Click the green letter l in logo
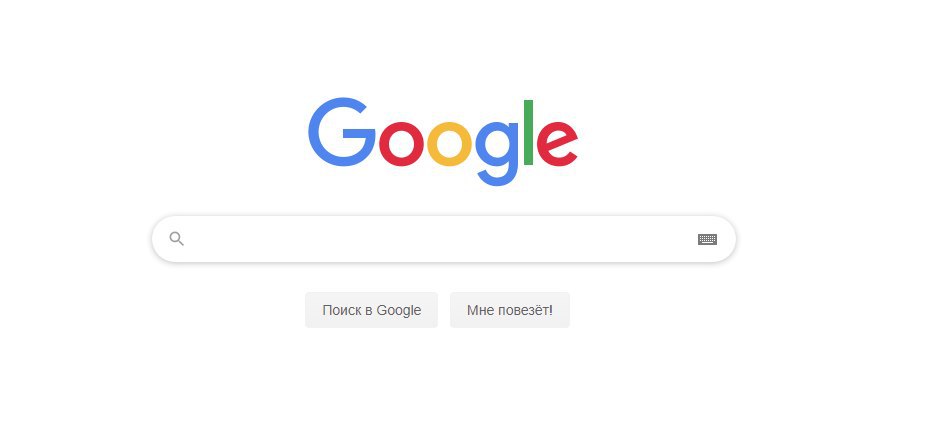The height and width of the screenshot is (426, 937). [528, 132]
